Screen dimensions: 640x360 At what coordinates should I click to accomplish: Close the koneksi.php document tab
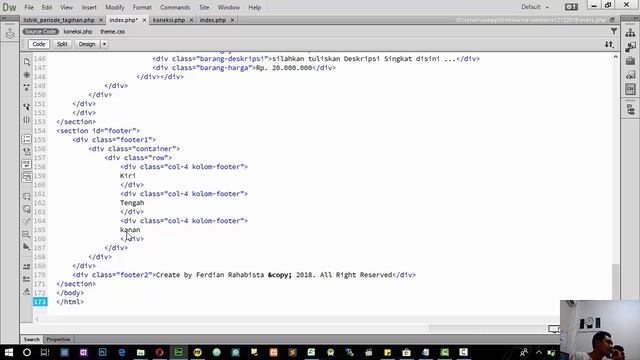(191, 20)
